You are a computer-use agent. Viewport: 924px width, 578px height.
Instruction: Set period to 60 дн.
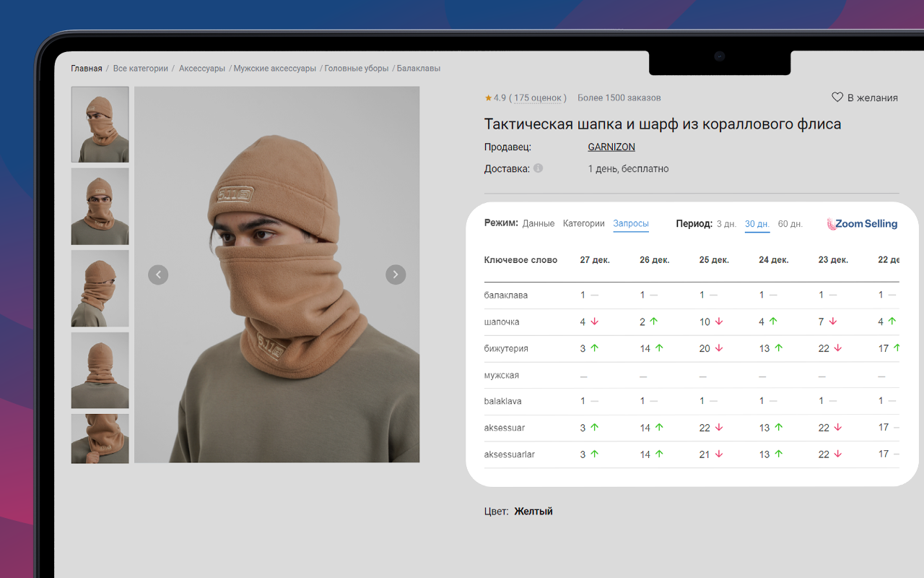click(x=790, y=224)
